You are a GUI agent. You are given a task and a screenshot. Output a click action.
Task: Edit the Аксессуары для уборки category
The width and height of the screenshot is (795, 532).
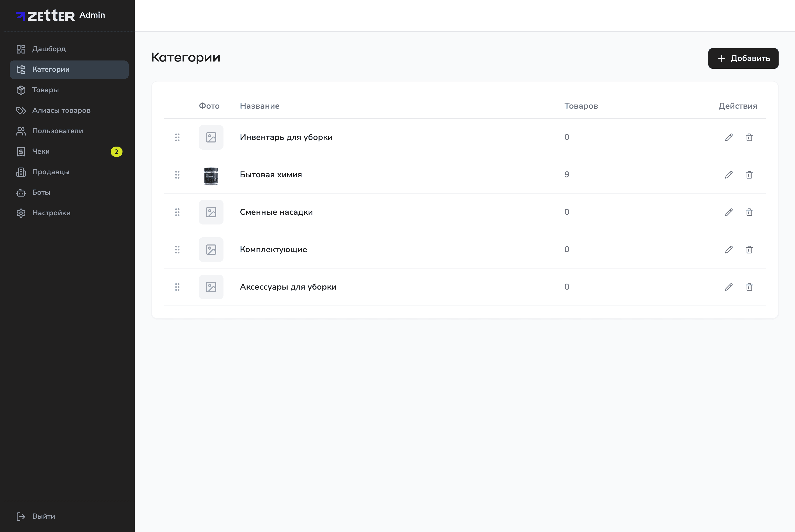pyautogui.click(x=729, y=287)
